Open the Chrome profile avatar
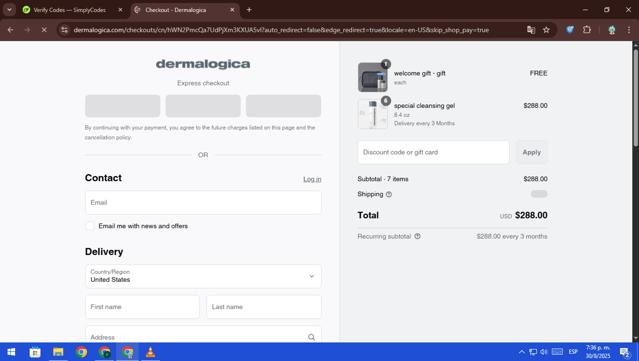Image resolution: width=639 pixels, height=361 pixels. (x=611, y=30)
